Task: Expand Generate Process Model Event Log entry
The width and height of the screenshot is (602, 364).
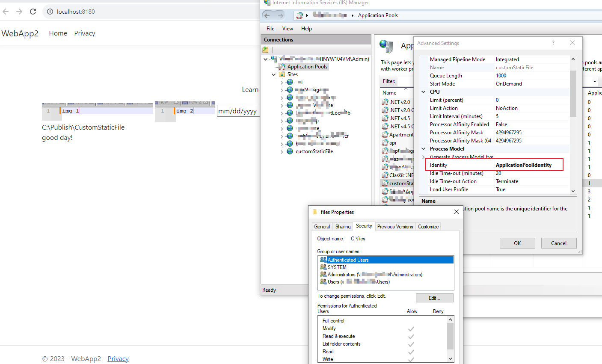Action: click(424, 157)
